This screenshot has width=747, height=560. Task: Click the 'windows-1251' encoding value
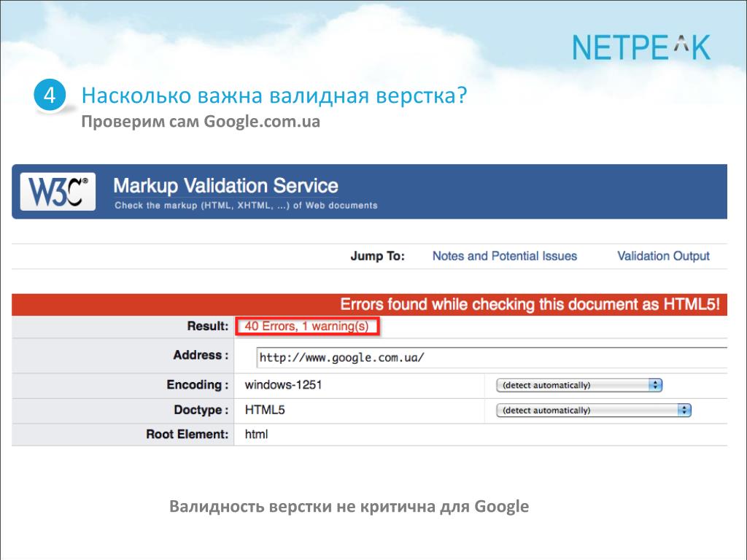click(x=284, y=385)
